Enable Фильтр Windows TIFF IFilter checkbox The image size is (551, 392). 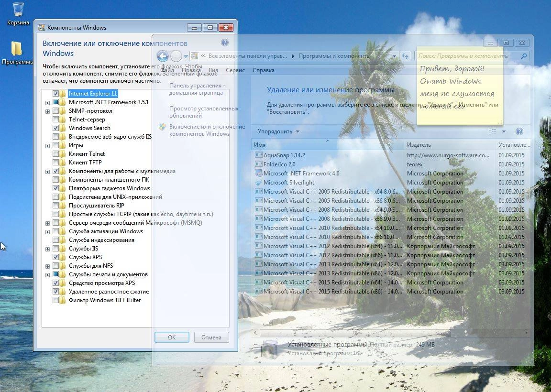[55, 300]
